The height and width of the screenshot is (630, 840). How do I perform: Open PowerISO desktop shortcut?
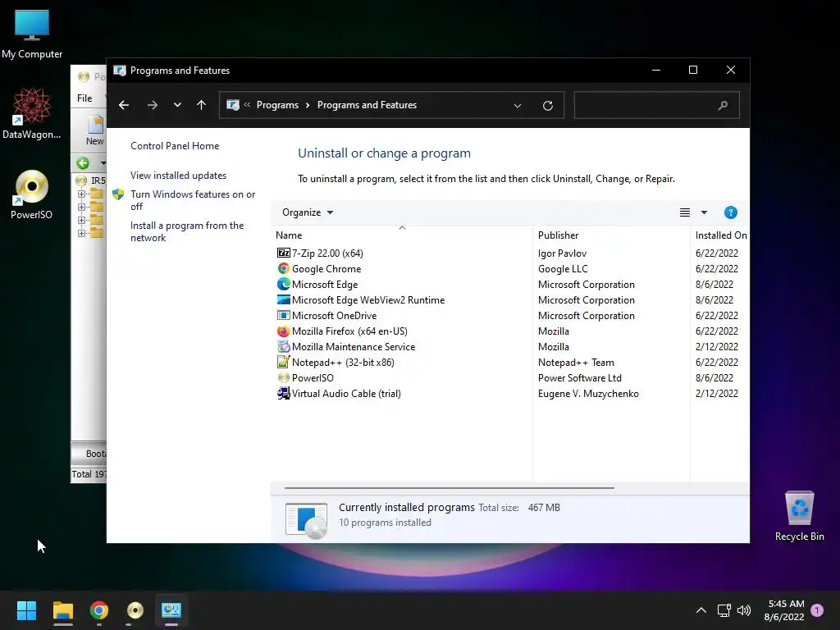pyautogui.click(x=32, y=194)
